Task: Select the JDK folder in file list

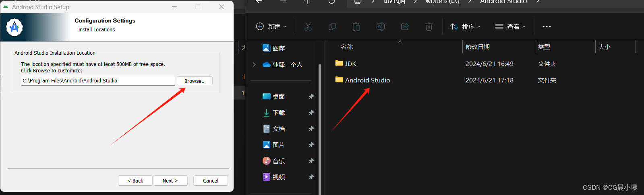Action: tap(350, 64)
